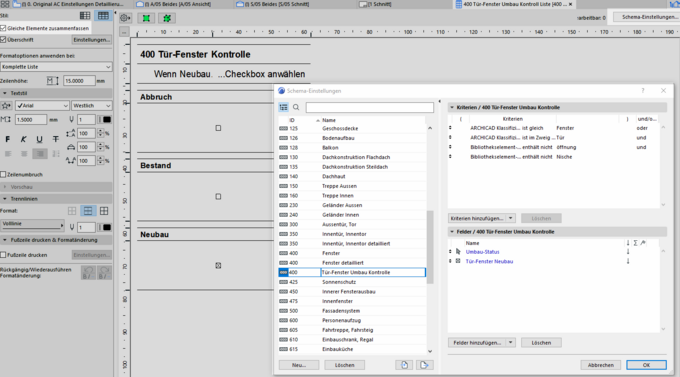Uncheck the Neubau row checkbox

[x=218, y=266]
